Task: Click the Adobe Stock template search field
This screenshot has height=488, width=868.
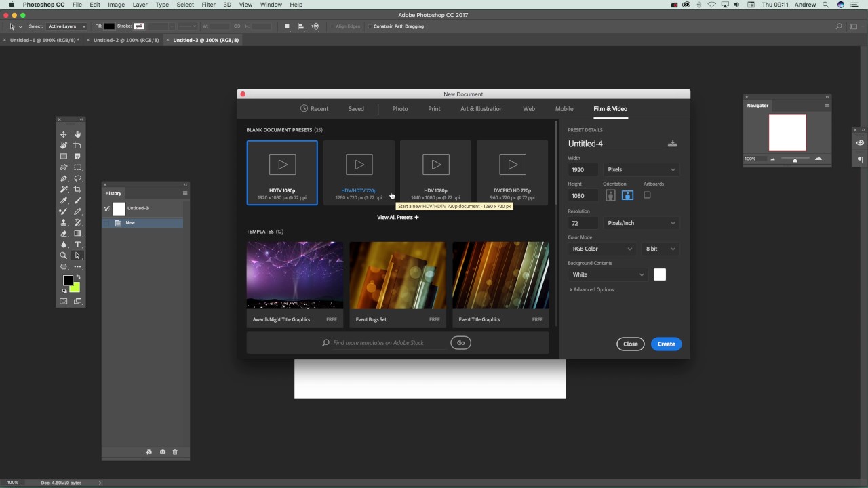Action: [x=385, y=343]
